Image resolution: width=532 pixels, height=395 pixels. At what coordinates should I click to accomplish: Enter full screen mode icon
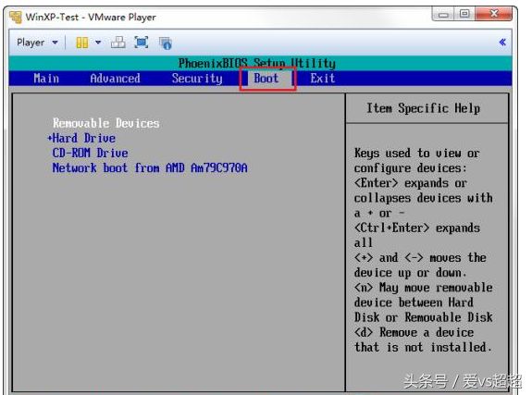(142, 42)
